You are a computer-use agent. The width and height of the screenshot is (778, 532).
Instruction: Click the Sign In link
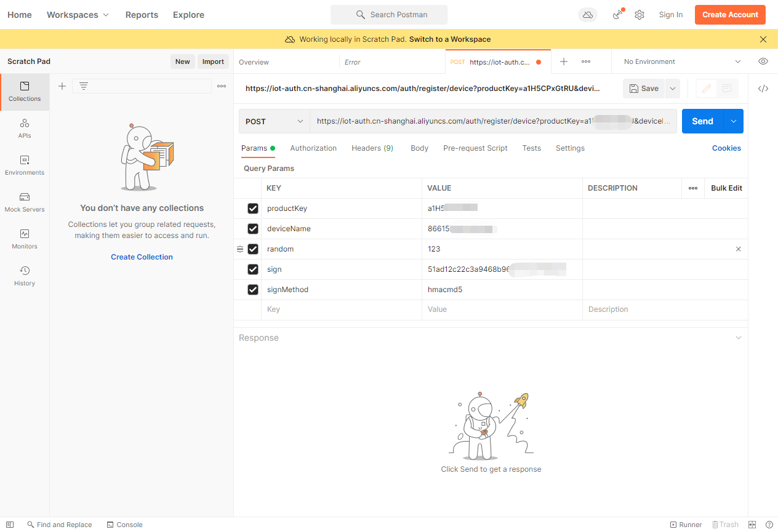pyautogui.click(x=671, y=15)
